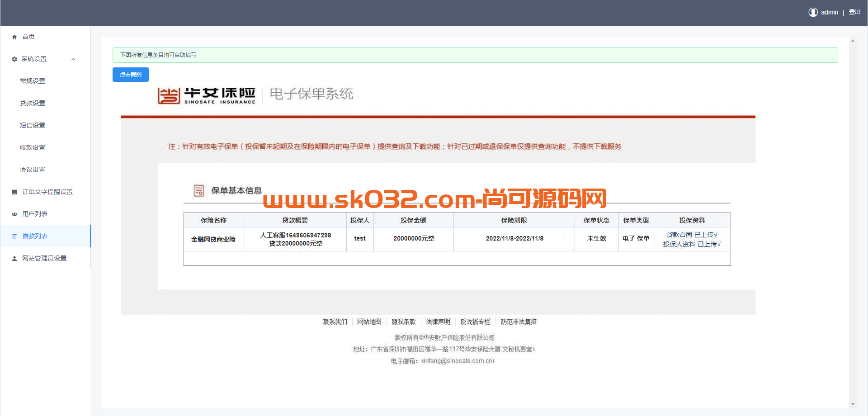Click the 隐私条款 footer link
The height and width of the screenshot is (416, 868).
pos(404,322)
